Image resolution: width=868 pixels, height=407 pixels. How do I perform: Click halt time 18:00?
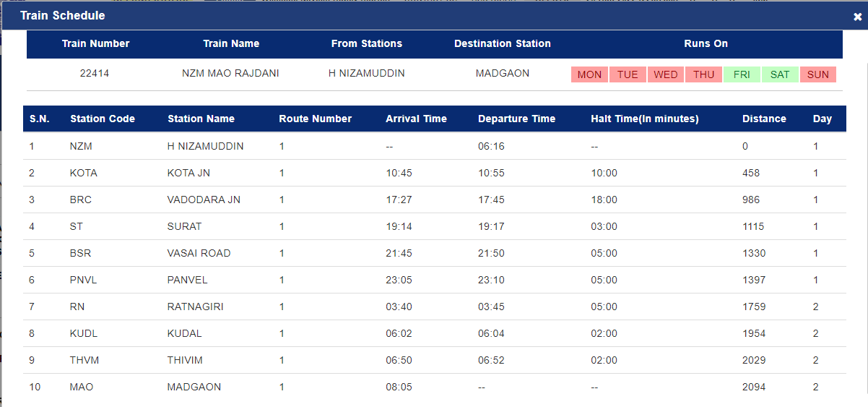pyautogui.click(x=604, y=200)
